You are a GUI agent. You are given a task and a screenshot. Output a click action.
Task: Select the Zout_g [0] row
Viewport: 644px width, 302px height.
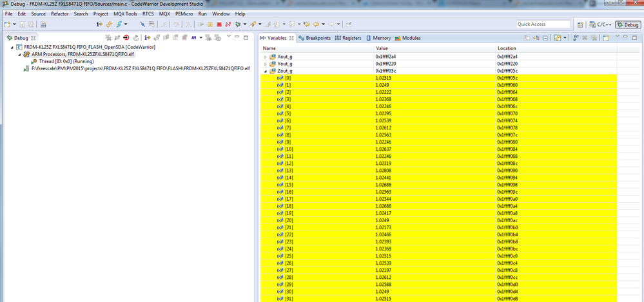point(438,78)
